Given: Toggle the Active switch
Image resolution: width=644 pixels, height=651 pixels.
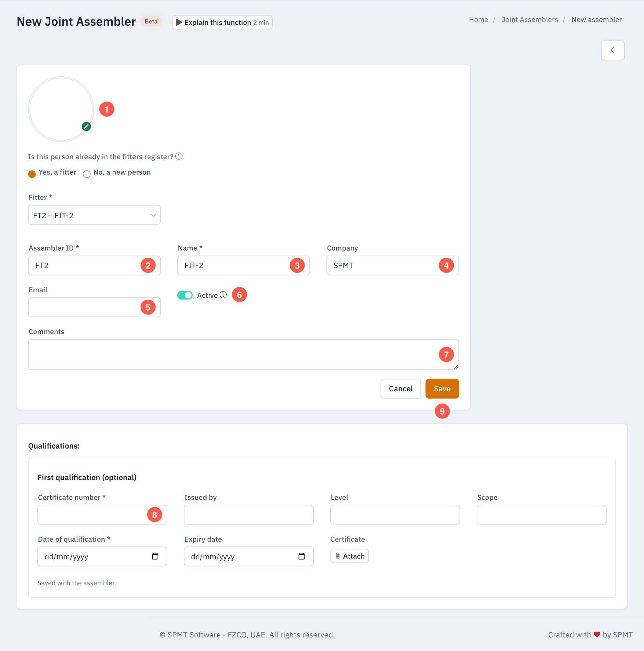Looking at the screenshot, I should pyautogui.click(x=185, y=295).
